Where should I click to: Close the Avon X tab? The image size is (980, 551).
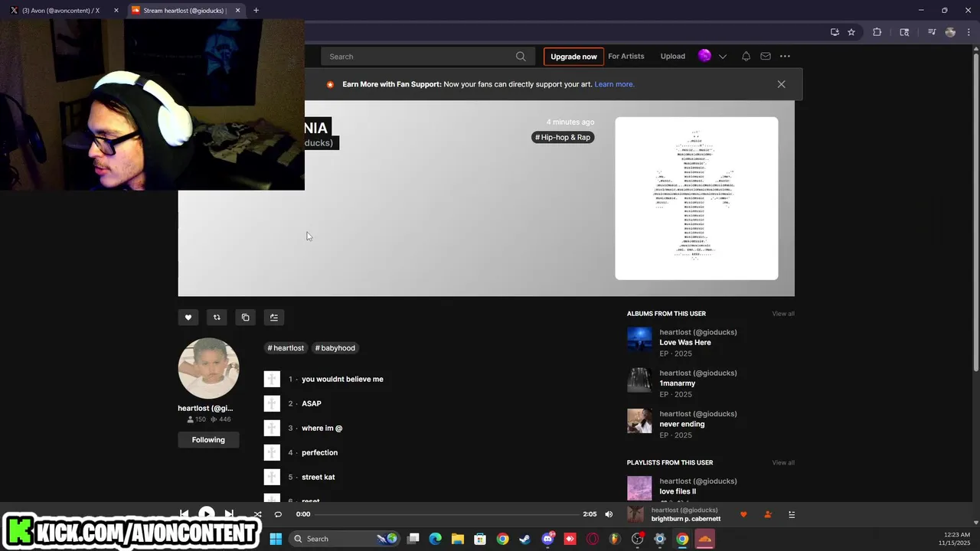point(116,11)
